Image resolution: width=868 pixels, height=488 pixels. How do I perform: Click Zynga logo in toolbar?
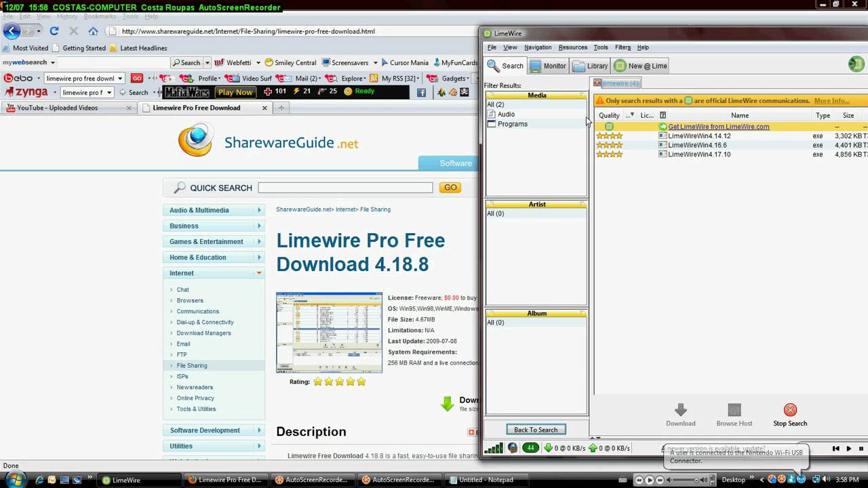click(x=27, y=92)
